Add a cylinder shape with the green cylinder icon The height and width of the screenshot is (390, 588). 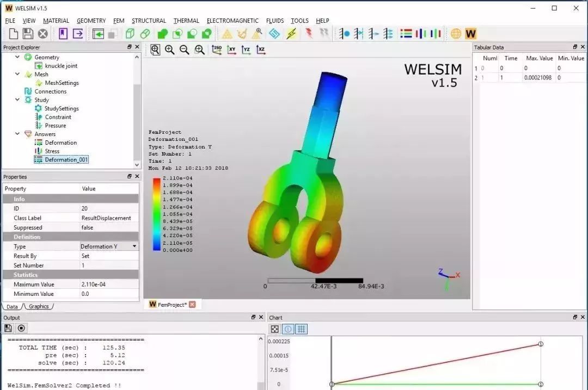(145, 34)
